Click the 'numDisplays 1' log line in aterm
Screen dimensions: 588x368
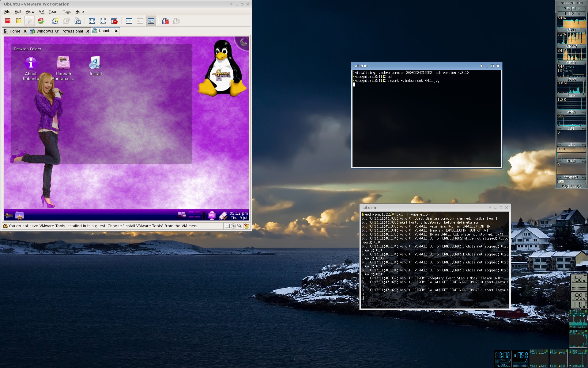pyautogui.click(x=429, y=218)
